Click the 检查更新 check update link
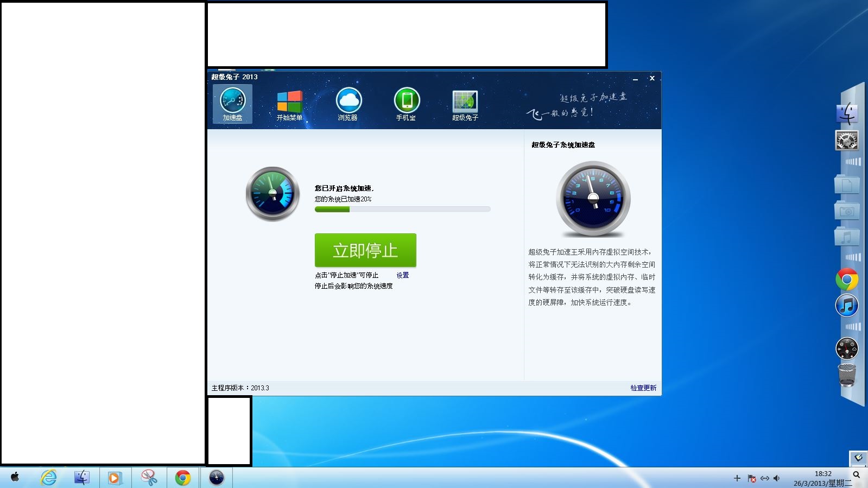 (x=643, y=388)
